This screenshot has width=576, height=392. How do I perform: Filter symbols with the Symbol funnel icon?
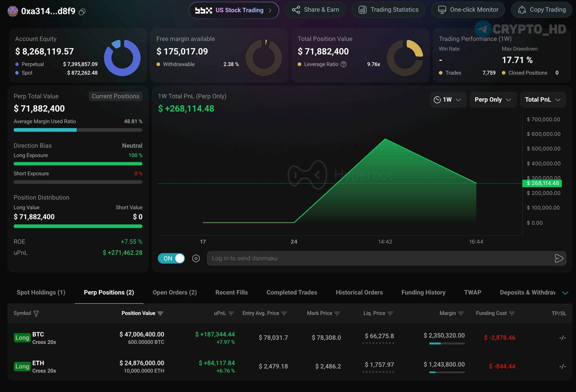click(x=36, y=313)
